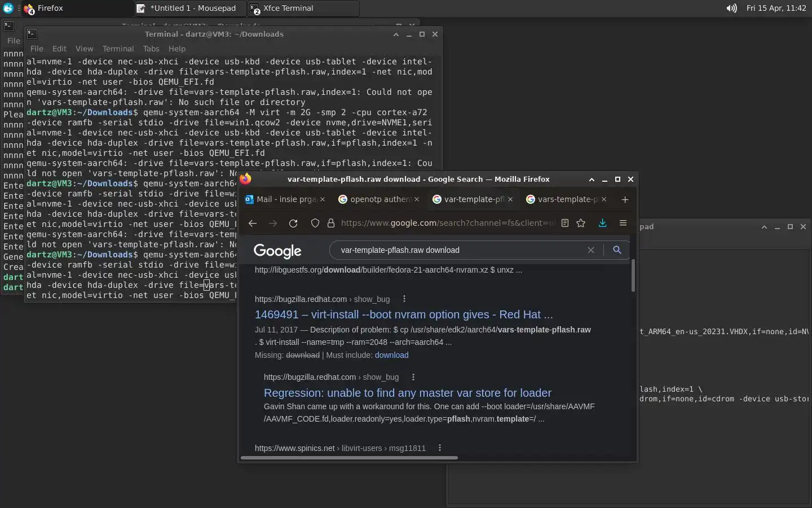
Task: Minimize the Mousepad window at right
Action: [777, 226]
